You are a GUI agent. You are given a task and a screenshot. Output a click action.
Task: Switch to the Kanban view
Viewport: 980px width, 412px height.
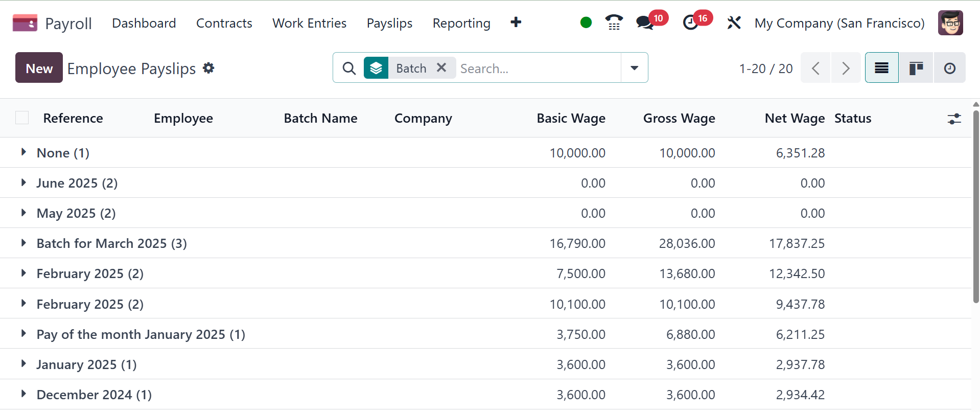916,68
